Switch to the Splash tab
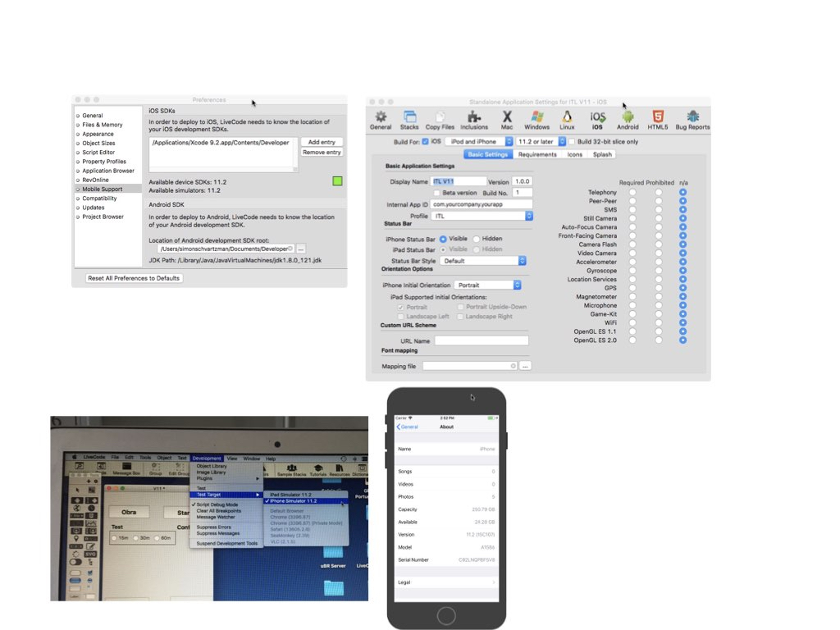Screen dimensions: 840x630 (x=602, y=154)
